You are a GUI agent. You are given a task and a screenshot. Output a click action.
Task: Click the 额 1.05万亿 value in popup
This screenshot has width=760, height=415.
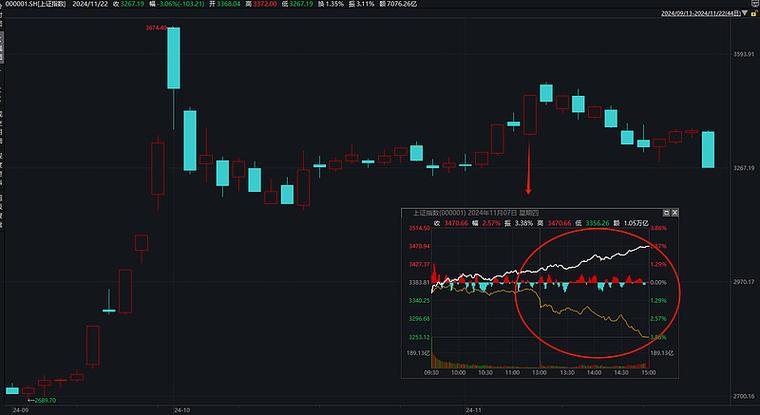pyautogui.click(x=631, y=223)
